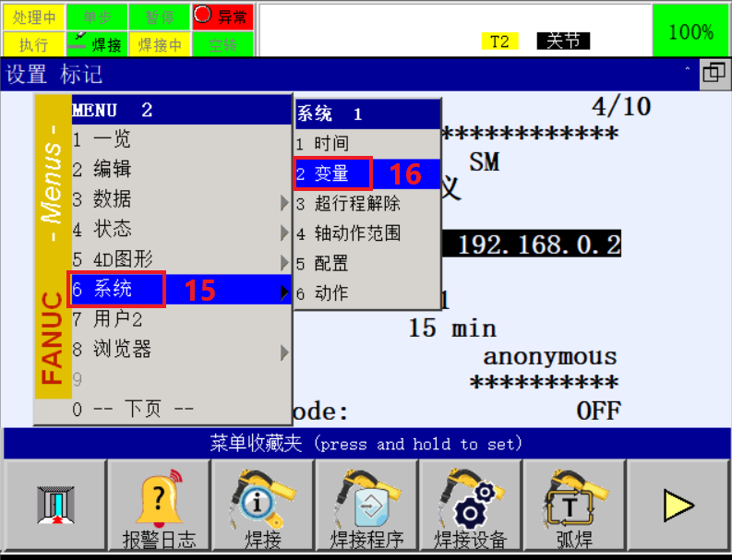Select menu item 8 浏览器
732x560 pixels.
click(x=181, y=349)
